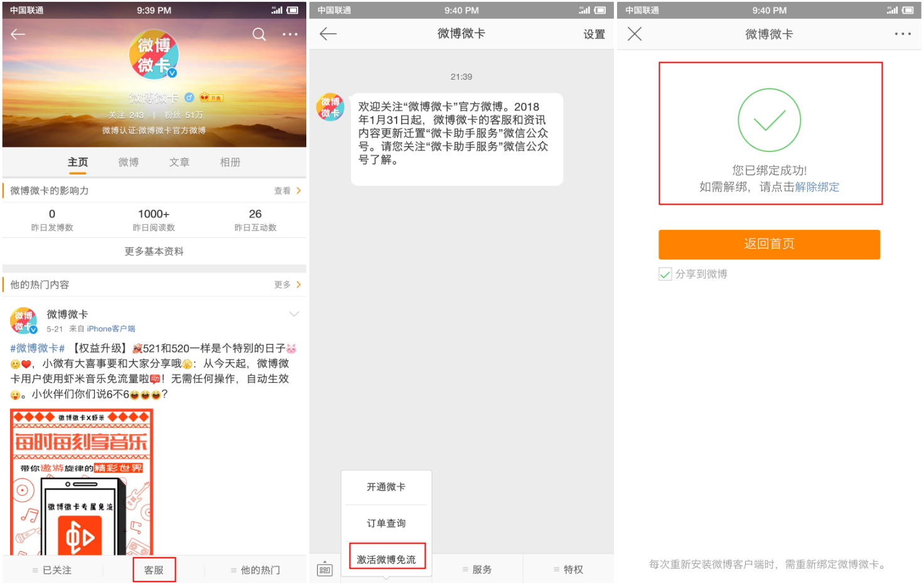Tap the 开通 badge next to the profile name
The height and width of the screenshot is (585, 924).
coord(212,97)
